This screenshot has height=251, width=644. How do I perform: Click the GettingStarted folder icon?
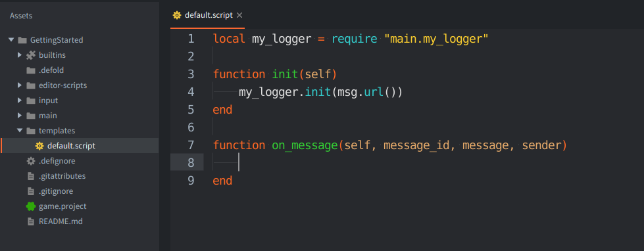click(22, 40)
